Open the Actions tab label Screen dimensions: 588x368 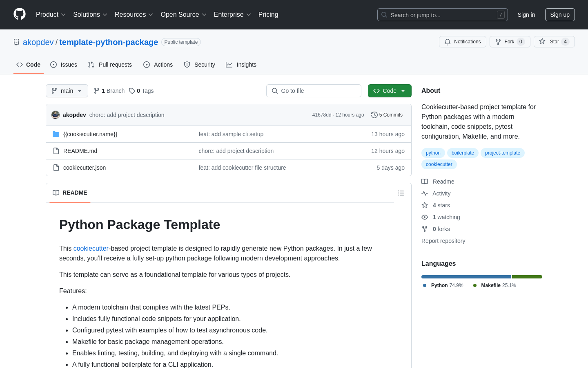(x=163, y=65)
